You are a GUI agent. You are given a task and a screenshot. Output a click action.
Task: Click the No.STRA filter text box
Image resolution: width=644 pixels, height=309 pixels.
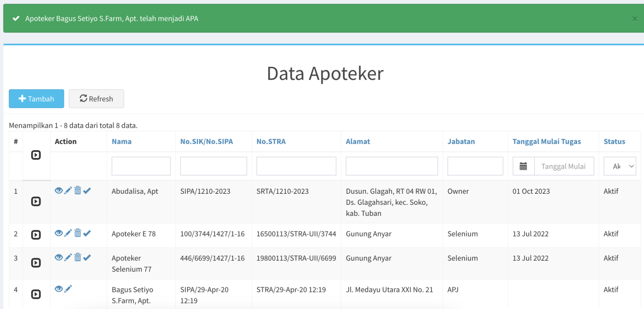pyautogui.click(x=296, y=166)
